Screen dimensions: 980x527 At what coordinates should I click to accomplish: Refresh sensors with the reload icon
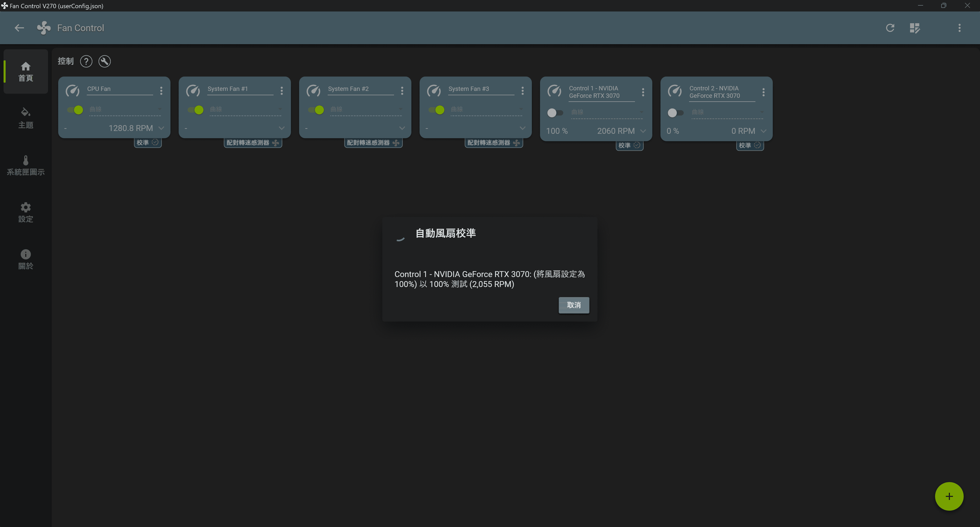(890, 28)
